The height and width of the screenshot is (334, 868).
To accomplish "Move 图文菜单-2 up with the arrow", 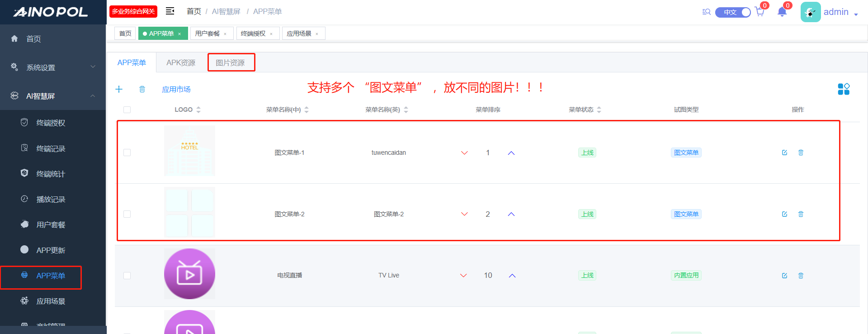I will point(511,214).
